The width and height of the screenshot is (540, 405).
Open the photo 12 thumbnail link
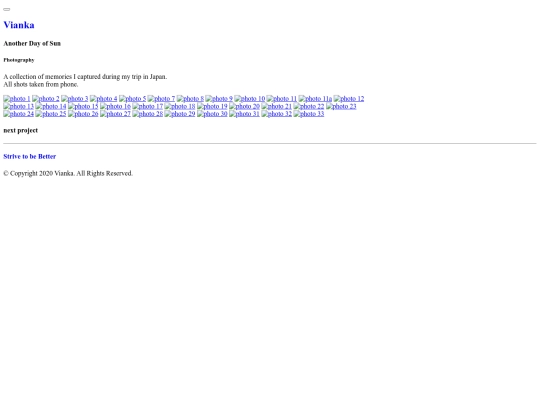[x=349, y=99]
